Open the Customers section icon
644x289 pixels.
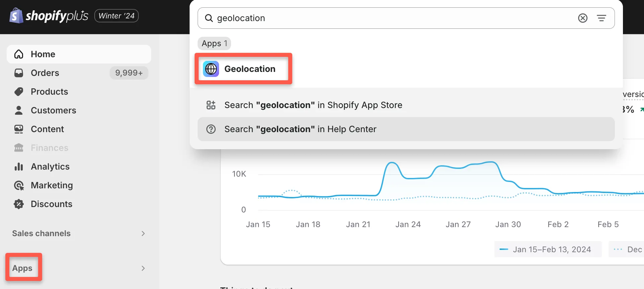point(19,110)
